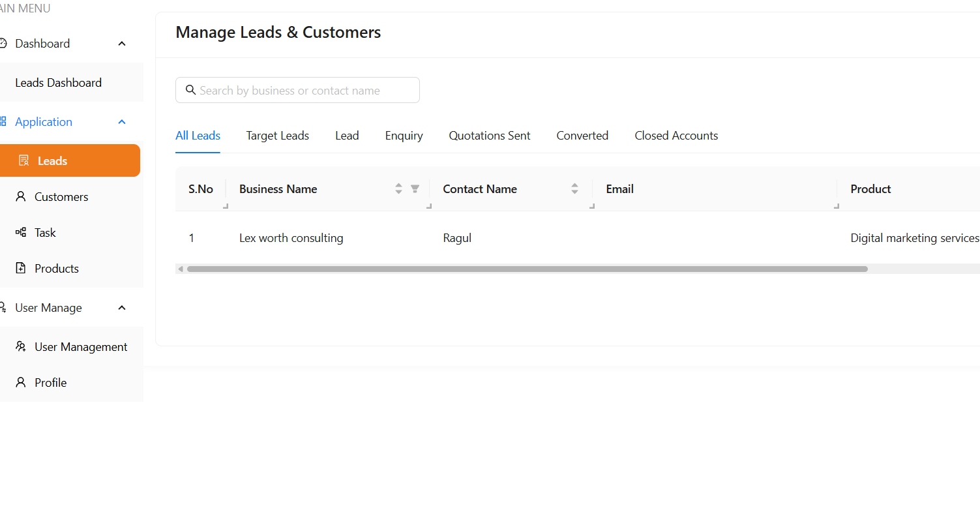Collapse the User Manage section chevron
Viewport: 980px width, 512px height.
click(121, 307)
